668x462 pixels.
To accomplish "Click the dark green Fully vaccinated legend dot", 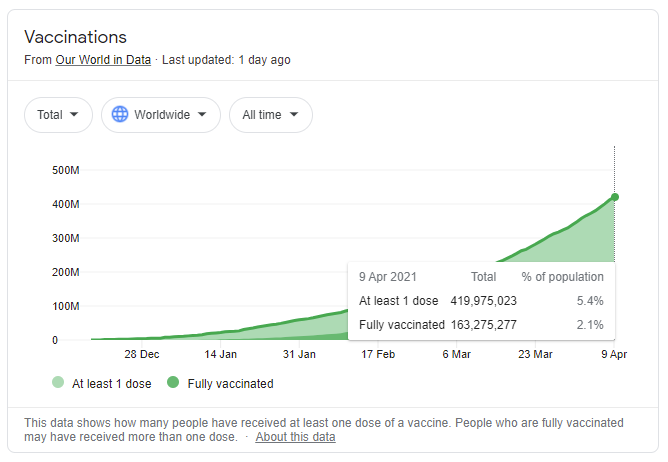I will click(174, 383).
